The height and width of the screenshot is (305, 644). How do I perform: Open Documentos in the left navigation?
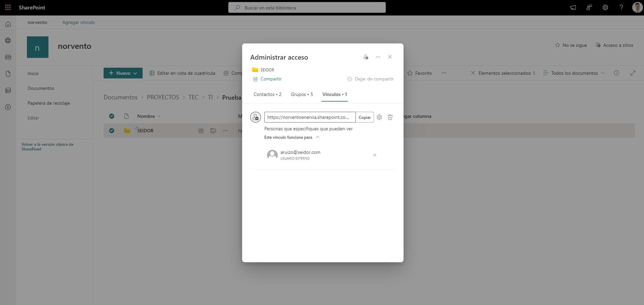coord(41,88)
